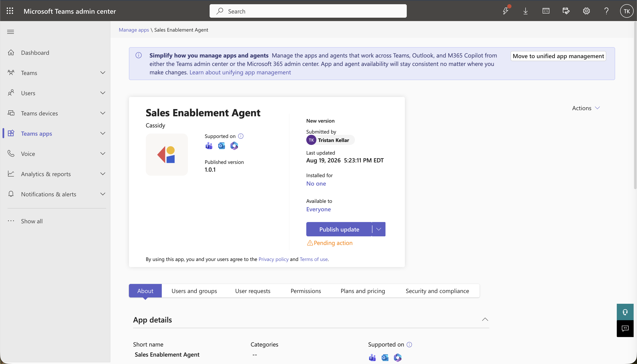Click the Tristan Kellar submitter chip

coord(330,140)
